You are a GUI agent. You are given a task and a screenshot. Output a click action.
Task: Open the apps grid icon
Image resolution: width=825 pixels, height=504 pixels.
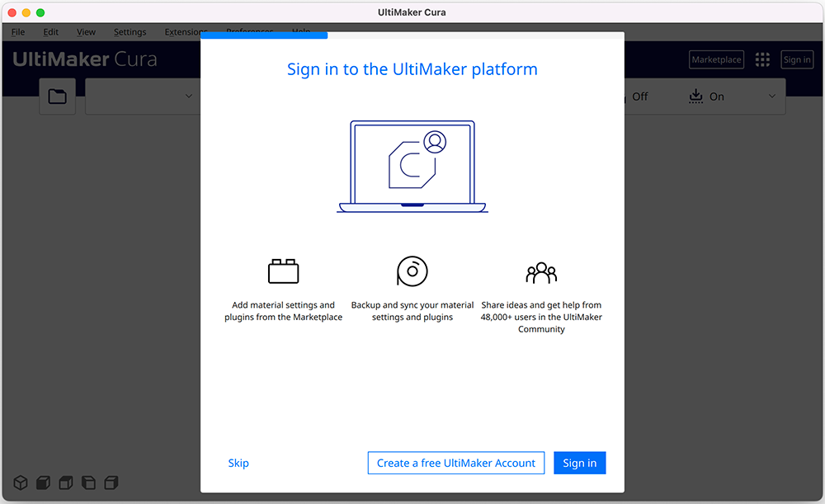coord(762,59)
